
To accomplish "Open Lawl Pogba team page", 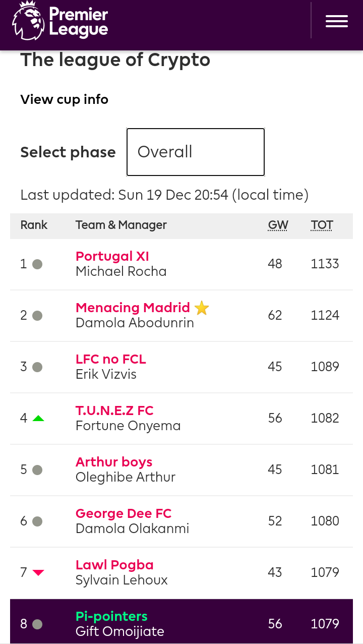I will [x=114, y=565].
